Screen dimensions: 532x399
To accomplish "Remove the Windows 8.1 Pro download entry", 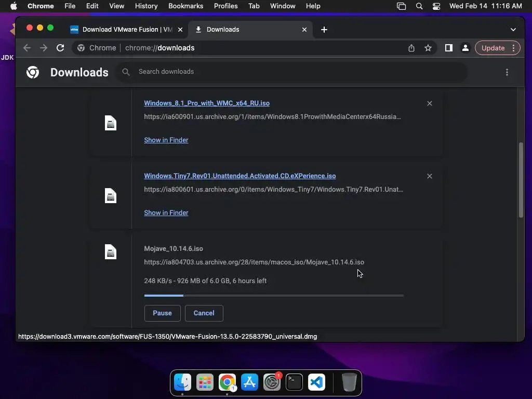I will click(430, 103).
